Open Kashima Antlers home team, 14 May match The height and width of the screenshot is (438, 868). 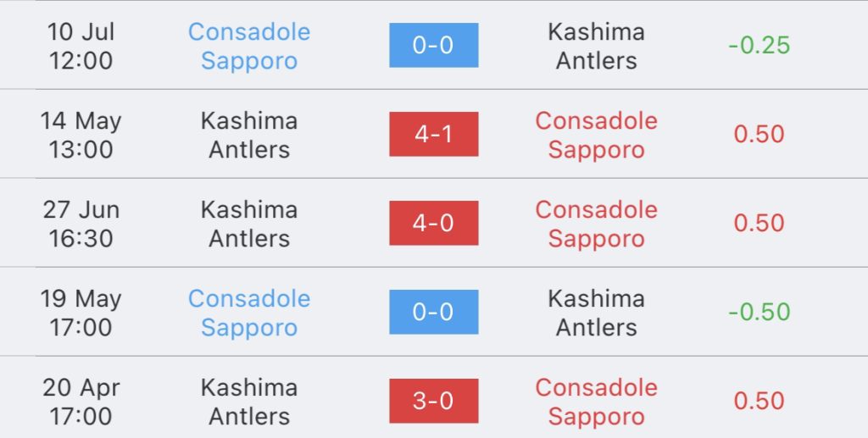point(249,135)
